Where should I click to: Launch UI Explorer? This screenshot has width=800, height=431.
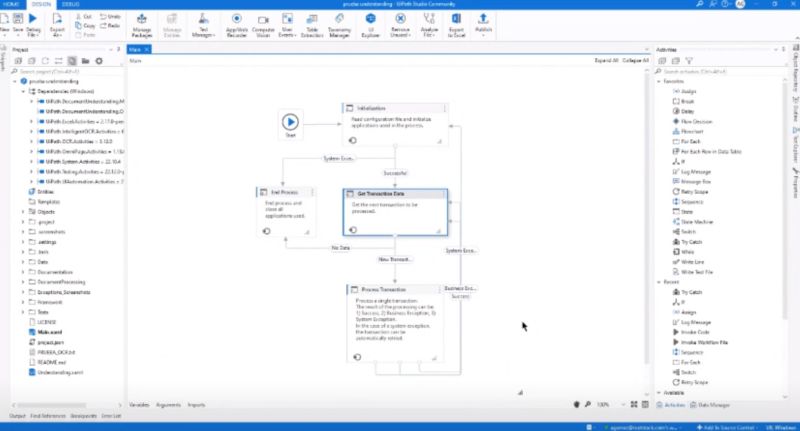370,25
